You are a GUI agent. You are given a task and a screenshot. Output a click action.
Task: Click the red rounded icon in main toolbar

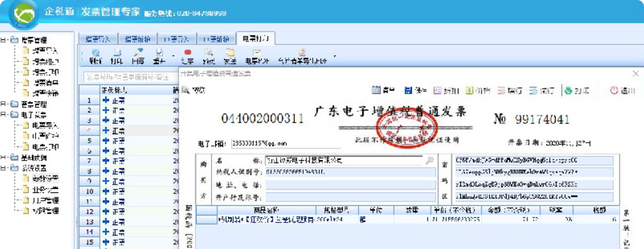point(188,53)
